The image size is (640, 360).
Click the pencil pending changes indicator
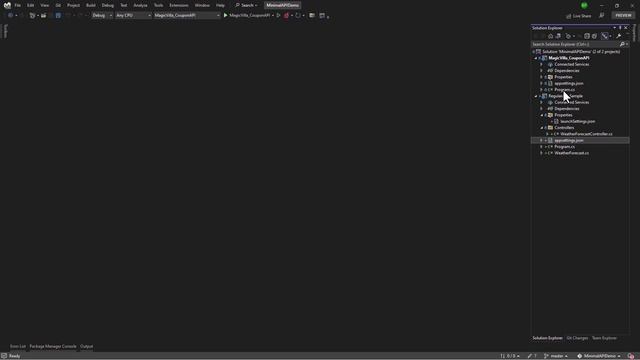532,356
